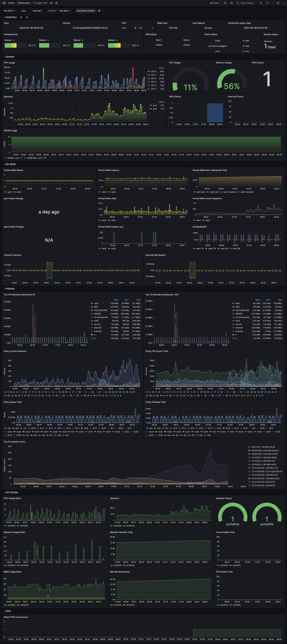Screen dimensions: 287x644
Task: Sort the Sensor column above 41.9 °C
Action: coord(79,40)
